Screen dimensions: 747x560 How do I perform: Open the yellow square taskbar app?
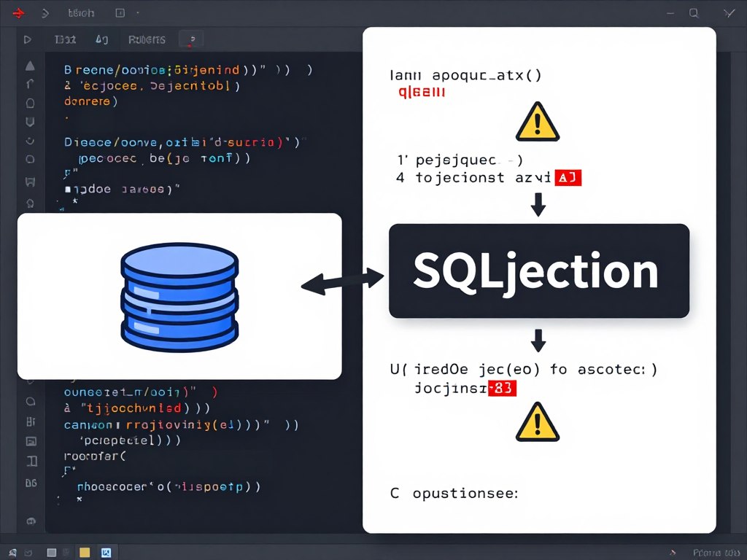(85, 553)
